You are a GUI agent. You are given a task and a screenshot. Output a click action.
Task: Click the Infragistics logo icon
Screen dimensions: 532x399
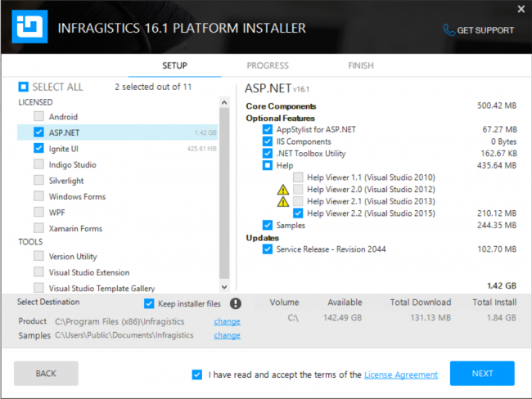(29, 27)
